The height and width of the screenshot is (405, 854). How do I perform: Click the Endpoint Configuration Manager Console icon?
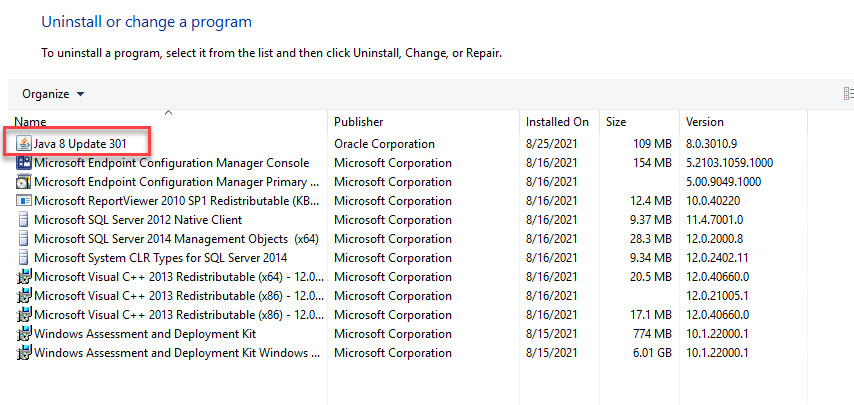[24, 163]
